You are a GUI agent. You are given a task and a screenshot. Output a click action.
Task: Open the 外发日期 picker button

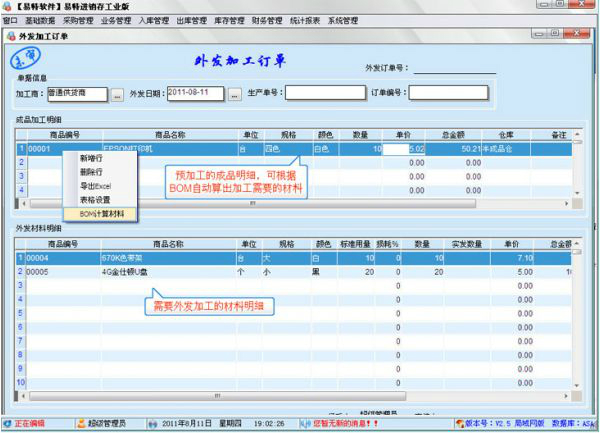[235, 94]
